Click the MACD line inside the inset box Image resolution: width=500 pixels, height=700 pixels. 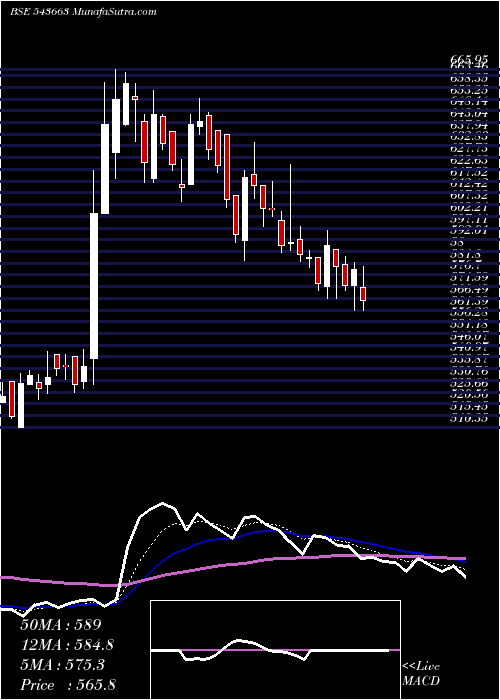pyautogui.click(x=270, y=650)
